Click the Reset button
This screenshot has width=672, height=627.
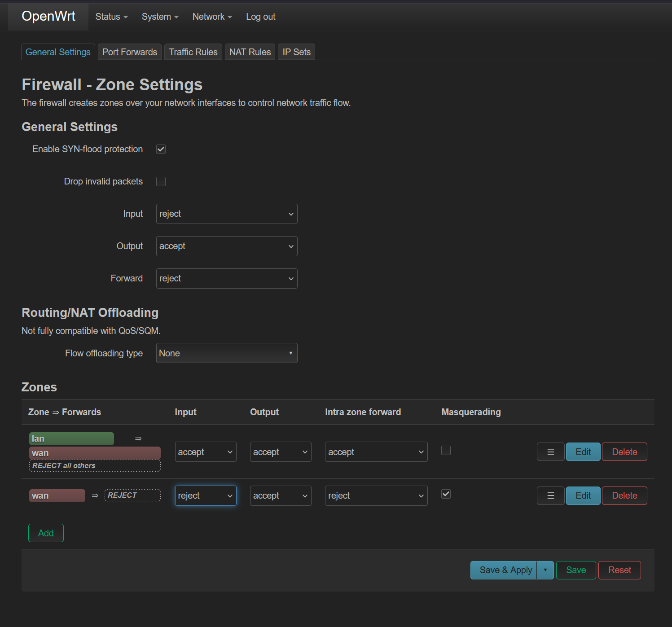[619, 570]
